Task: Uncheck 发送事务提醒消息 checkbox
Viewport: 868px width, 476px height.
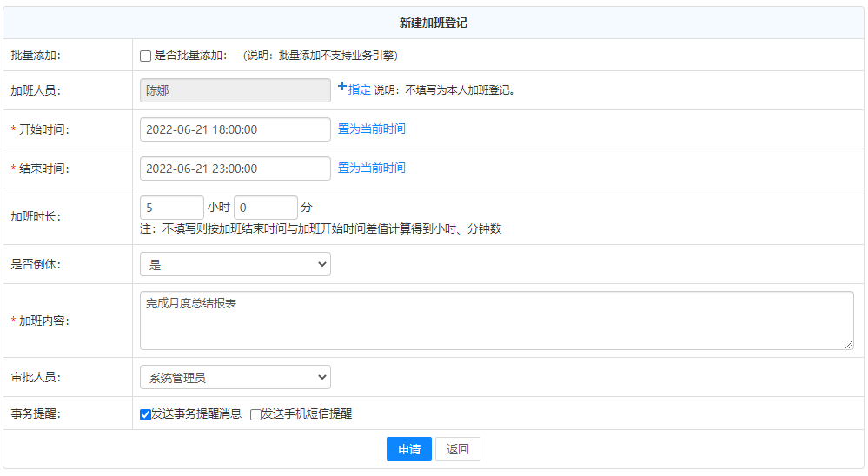Action: [145, 415]
